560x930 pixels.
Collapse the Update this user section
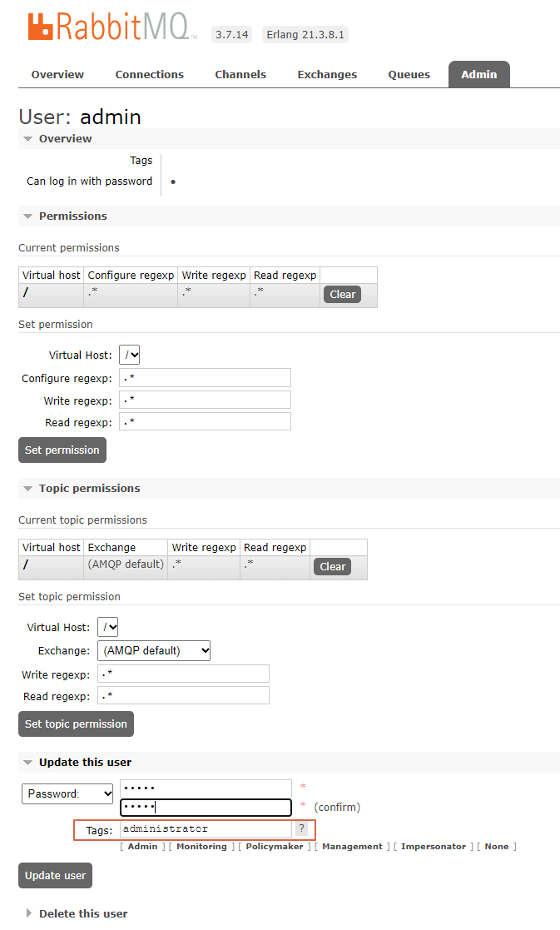(28, 762)
